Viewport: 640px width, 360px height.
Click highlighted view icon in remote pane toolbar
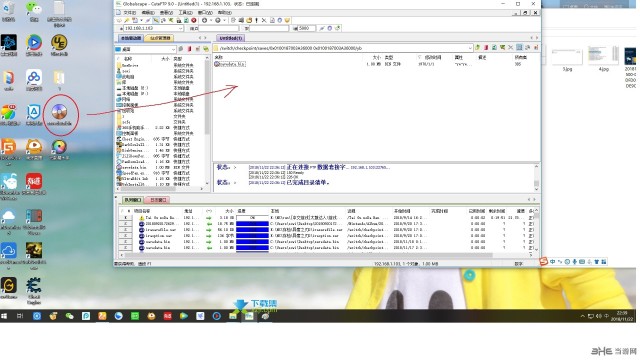click(x=519, y=48)
